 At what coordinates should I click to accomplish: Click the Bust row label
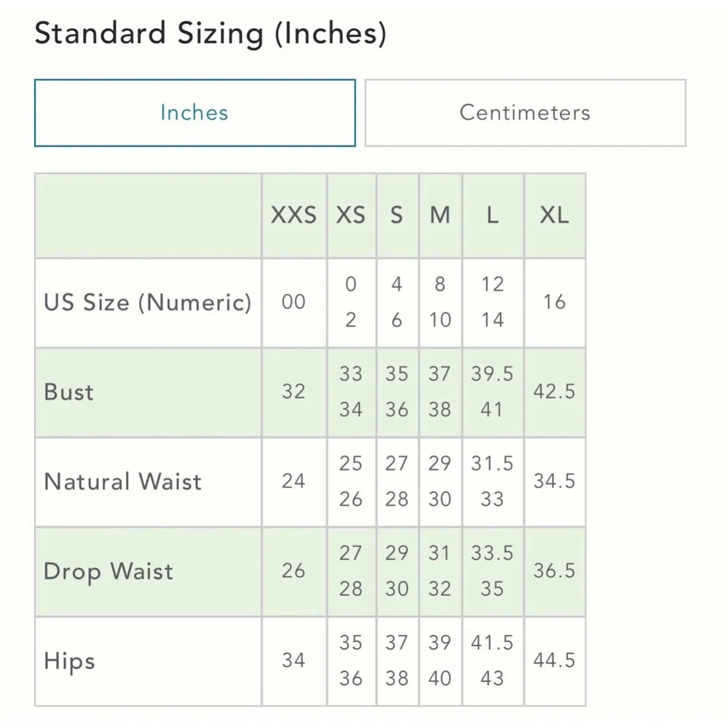coord(69,392)
